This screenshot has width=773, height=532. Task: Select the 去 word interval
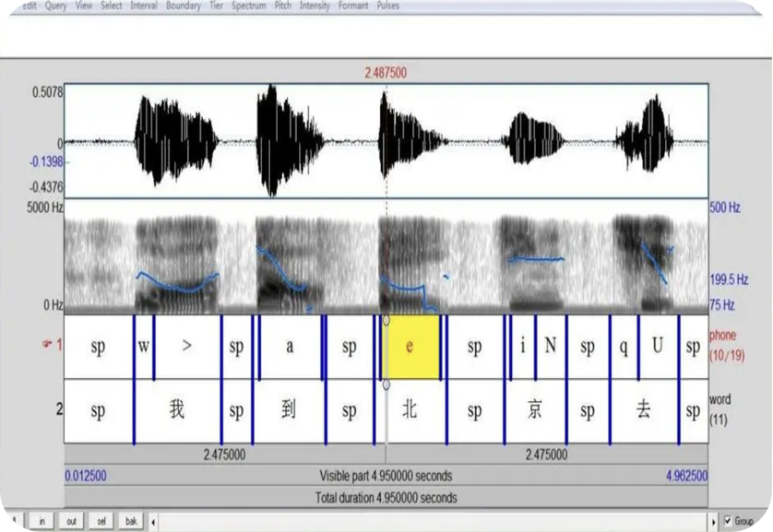pos(644,410)
